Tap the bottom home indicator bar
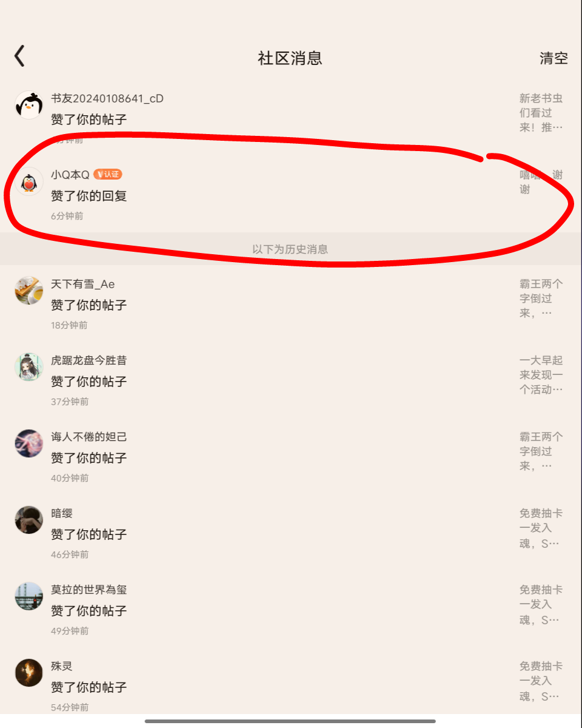The image size is (582, 728). [x=290, y=721]
